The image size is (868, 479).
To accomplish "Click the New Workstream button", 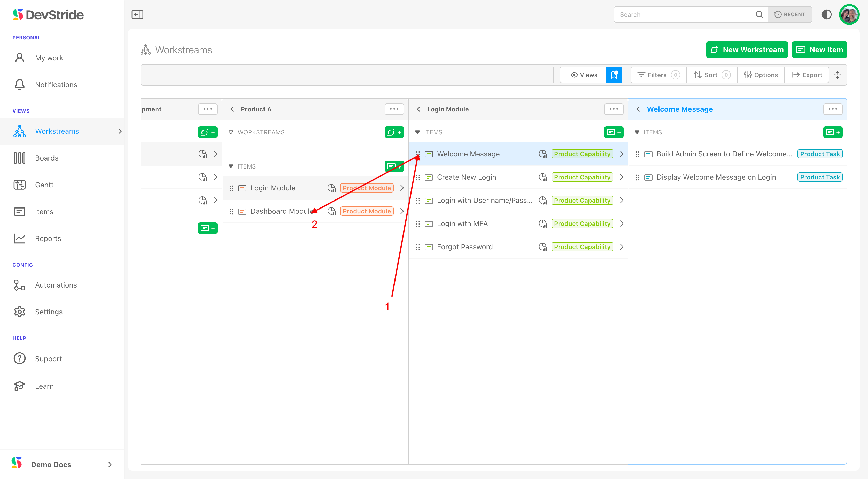I will [x=747, y=50].
